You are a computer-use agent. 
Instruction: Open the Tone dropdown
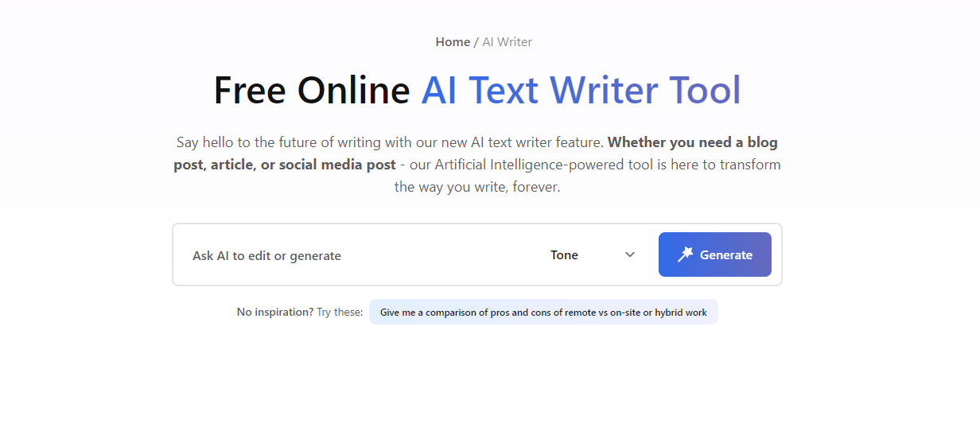[x=593, y=255]
